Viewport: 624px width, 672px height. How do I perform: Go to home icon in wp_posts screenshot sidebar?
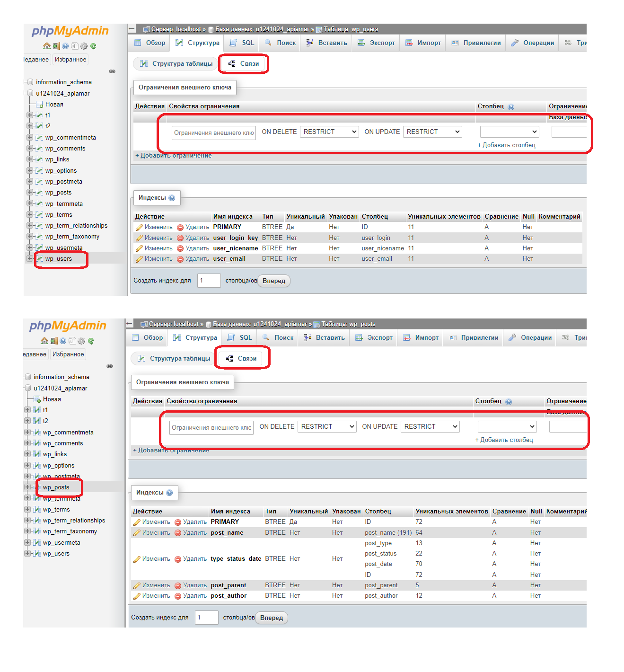tap(44, 341)
